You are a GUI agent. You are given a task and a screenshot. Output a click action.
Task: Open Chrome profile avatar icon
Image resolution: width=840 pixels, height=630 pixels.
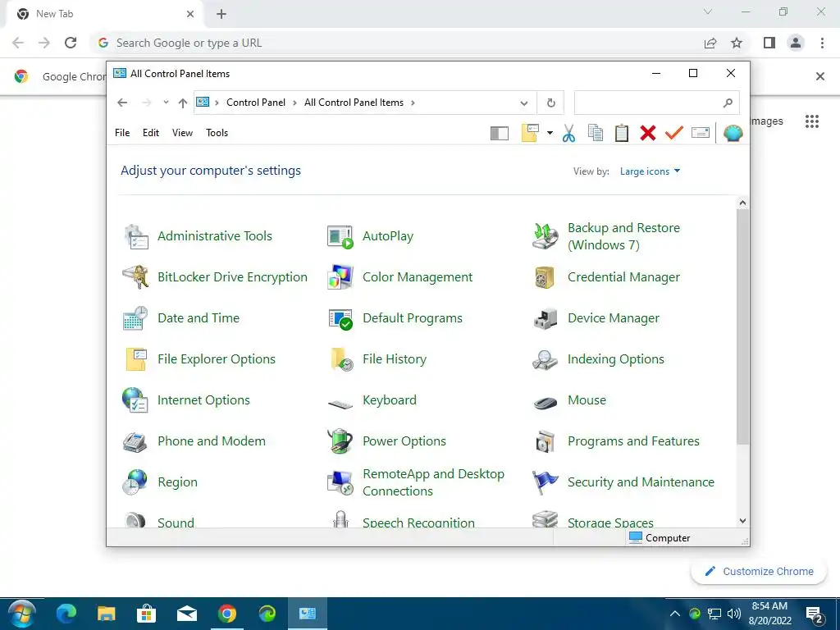pos(796,43)
